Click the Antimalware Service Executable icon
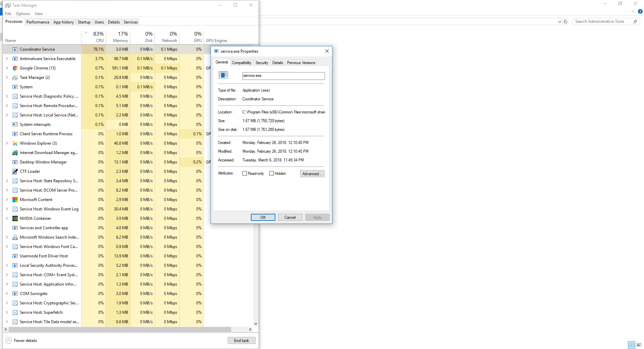The image size is (644, 349). 15,59
